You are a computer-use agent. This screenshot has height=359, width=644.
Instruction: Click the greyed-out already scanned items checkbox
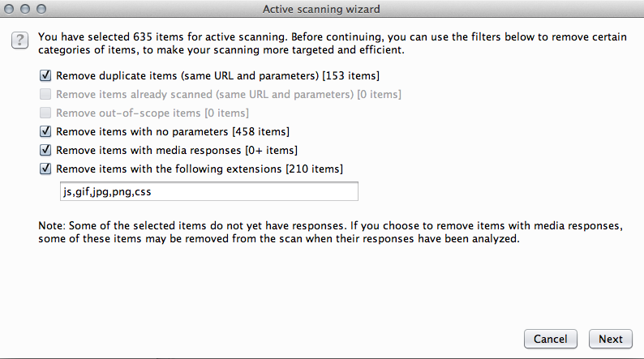45,94
